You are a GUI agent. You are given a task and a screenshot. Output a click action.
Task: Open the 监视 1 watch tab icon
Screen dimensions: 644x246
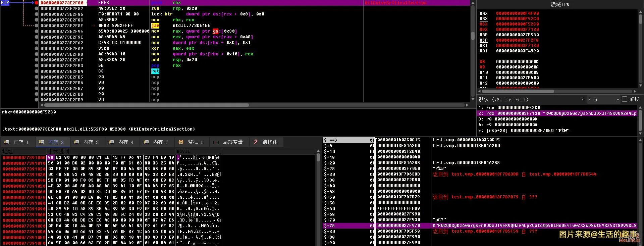coord(181,142)
